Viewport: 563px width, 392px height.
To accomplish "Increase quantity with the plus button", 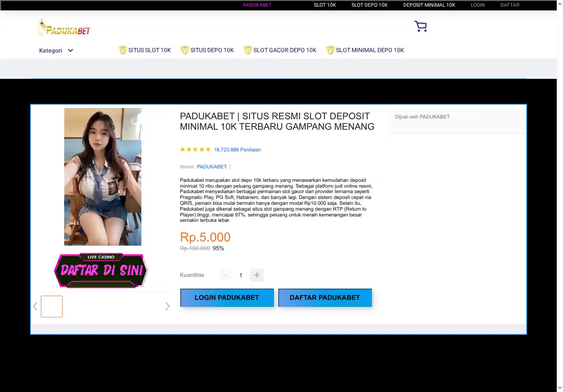I will click(257, 275).
